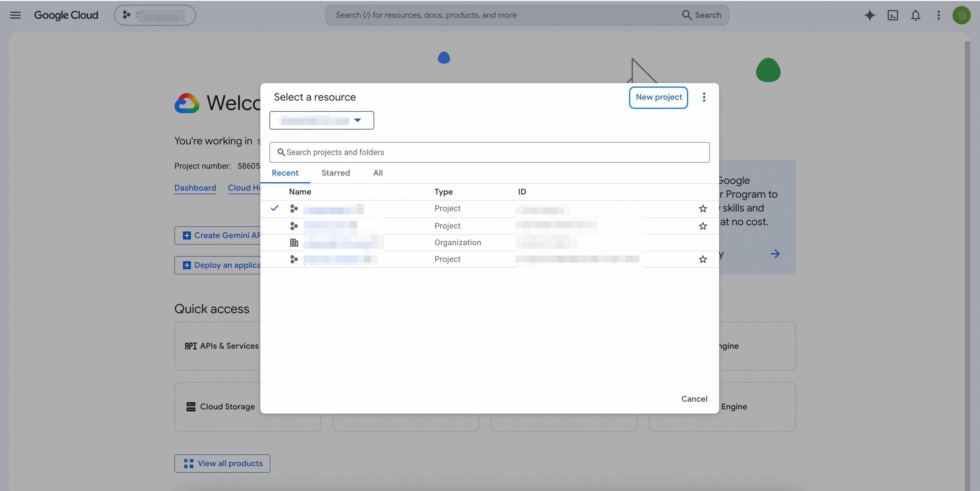Click the magnifier icon in top search bar
This screenshot has height=491, width=980.
coord(686,15)
